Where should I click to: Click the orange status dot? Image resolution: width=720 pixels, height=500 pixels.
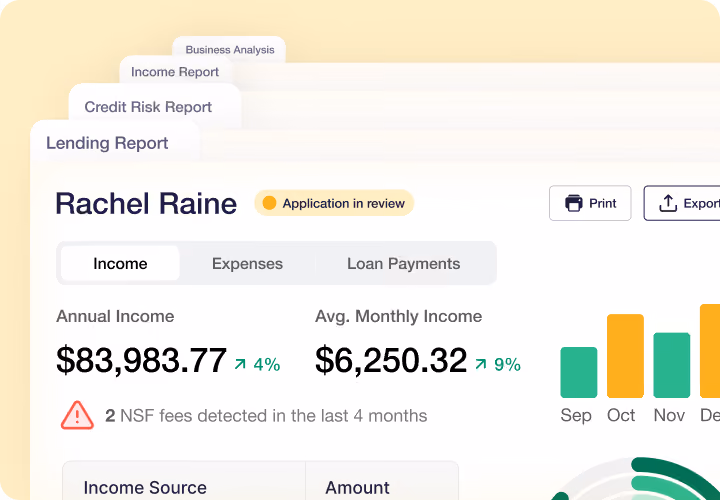click(269, 203)
